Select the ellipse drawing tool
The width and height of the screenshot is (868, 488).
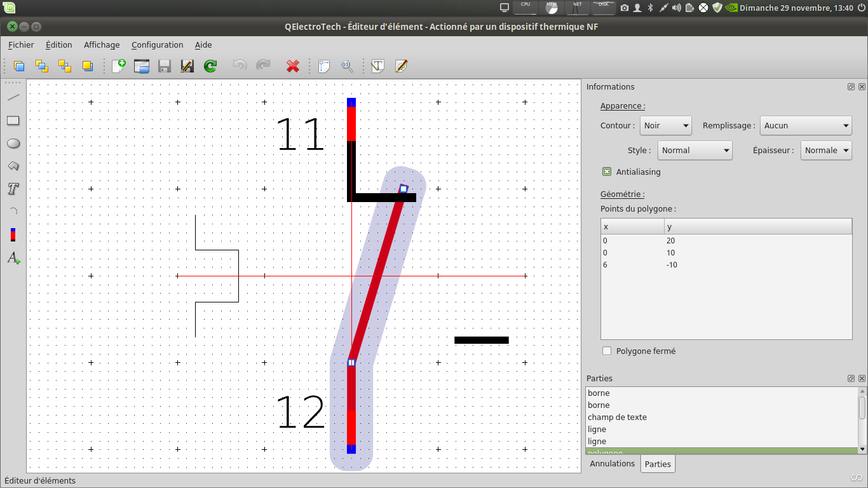13,144
